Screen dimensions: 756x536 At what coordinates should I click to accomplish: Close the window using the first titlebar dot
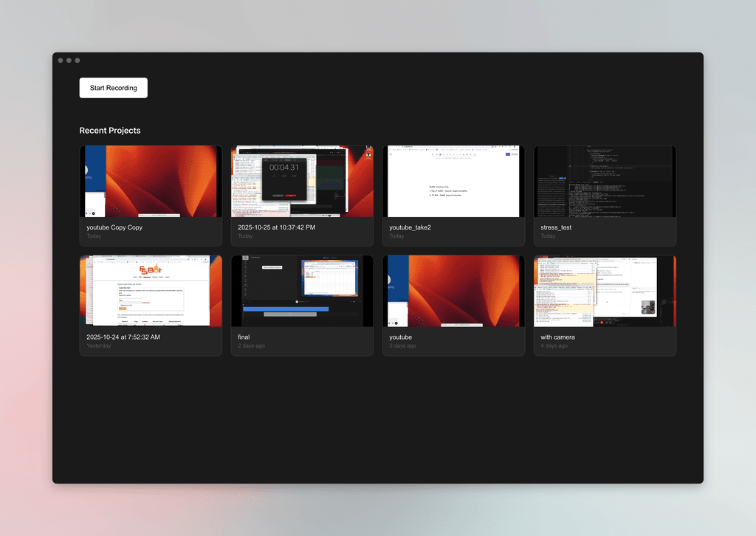[x=61, y=61]
